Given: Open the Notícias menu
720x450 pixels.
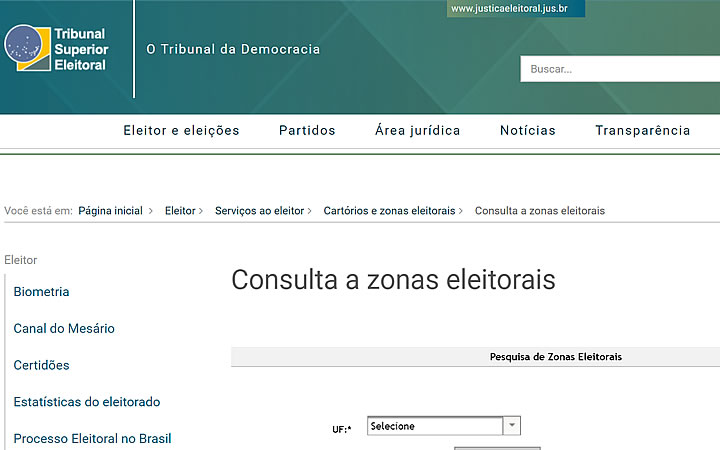Looking at the screenshot, I should (x=528, y=130).
